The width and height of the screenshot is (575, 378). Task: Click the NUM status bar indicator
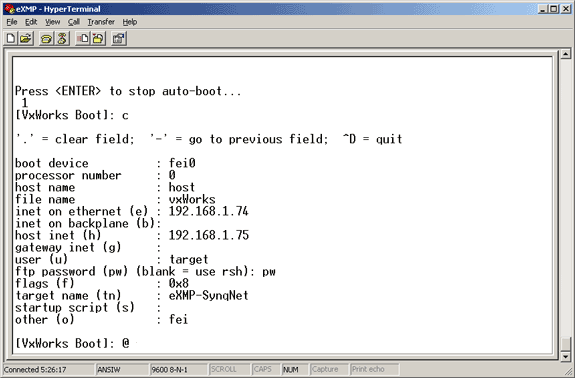(290, 369)
